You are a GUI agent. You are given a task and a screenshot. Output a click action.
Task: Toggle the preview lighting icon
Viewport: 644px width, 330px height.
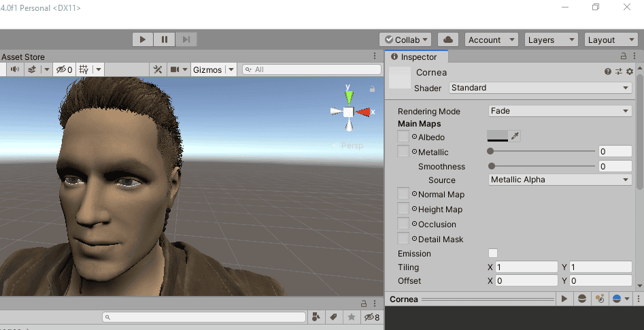point(600,299)
